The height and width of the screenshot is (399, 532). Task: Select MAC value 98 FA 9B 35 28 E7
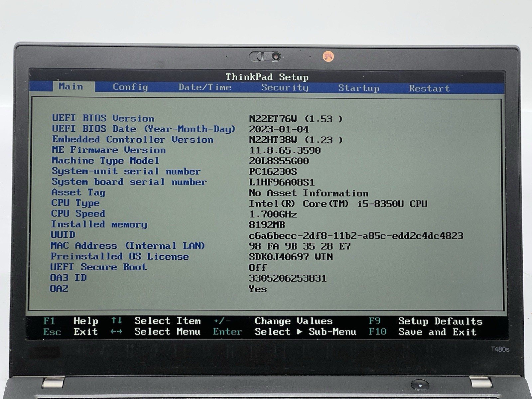click(x=300, y=246)
